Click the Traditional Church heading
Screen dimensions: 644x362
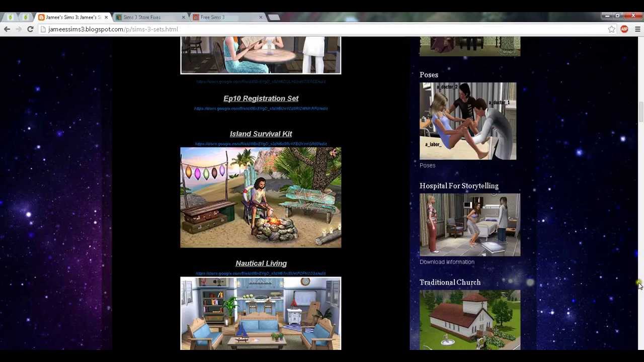(450, 283)
